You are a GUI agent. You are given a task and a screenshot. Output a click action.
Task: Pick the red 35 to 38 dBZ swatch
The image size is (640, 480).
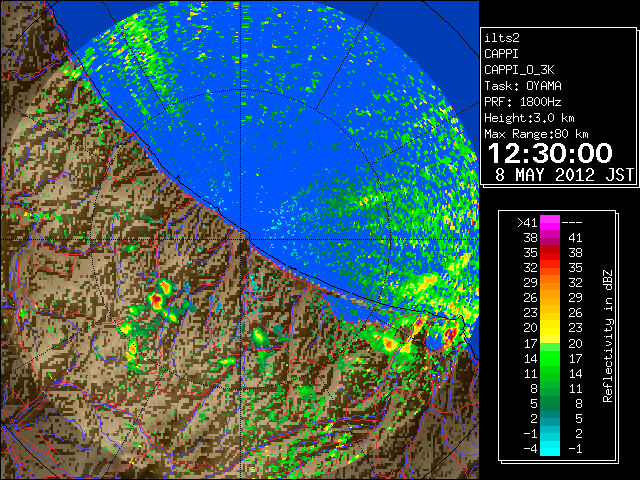pos(550,253)
